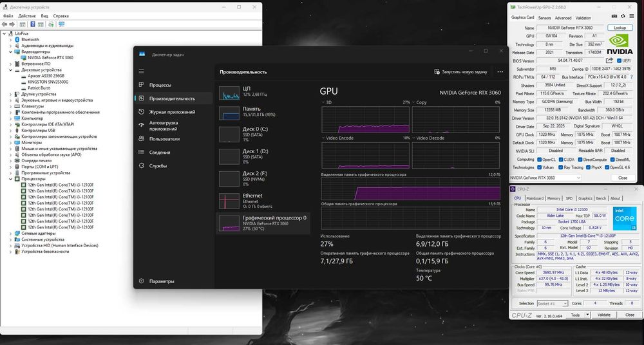
Task: Open the Copy graph engine dropdown
Action: (413, 102)
